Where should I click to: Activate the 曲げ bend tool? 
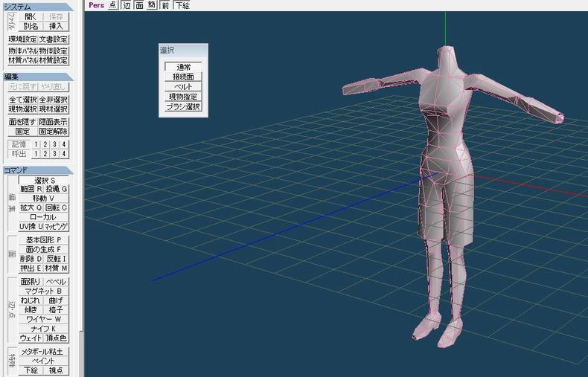56,300
